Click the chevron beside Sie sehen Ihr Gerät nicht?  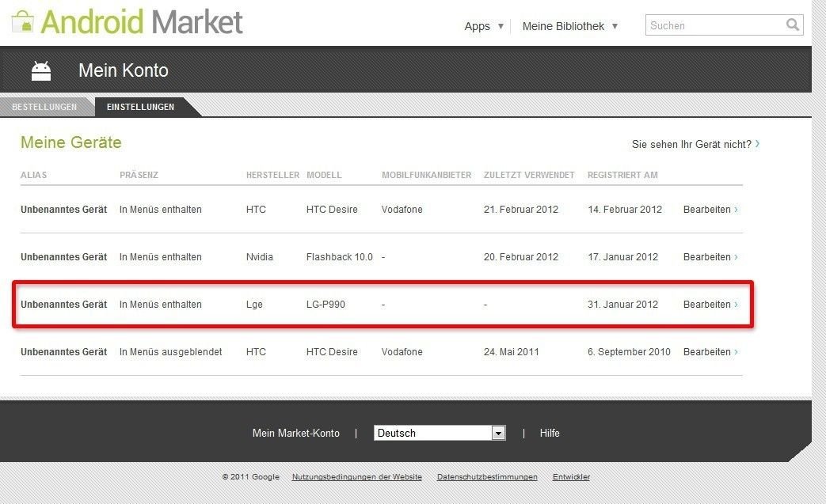pyautogui.click(x=758, y=143)
